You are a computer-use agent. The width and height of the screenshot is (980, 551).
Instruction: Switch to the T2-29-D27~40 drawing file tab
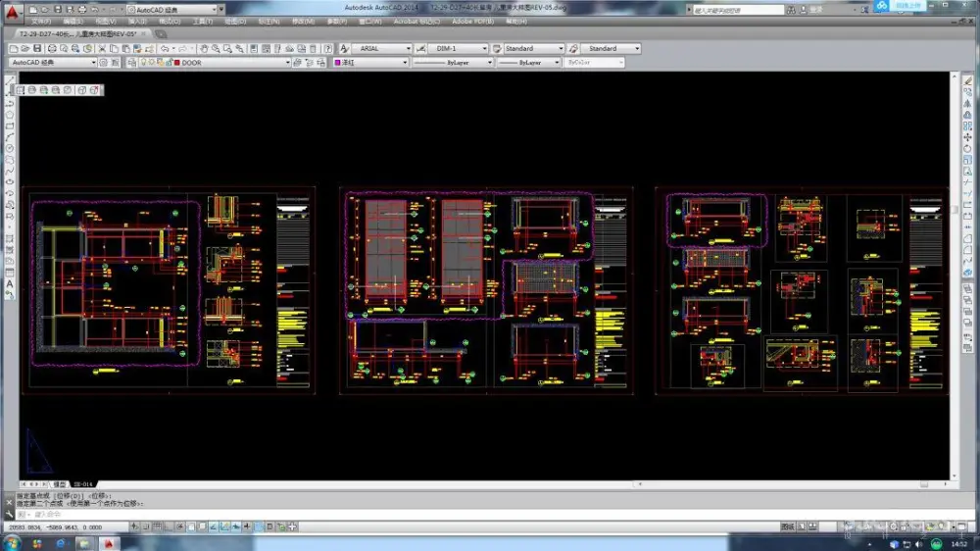[76, 33]
